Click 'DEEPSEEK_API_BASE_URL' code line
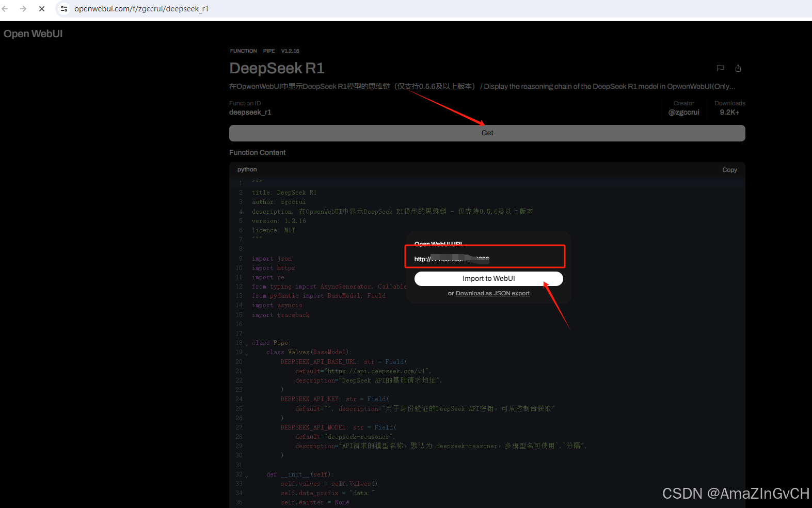This screenshot has height=508, width=812. pyautogui.click(x=344, y=362)
